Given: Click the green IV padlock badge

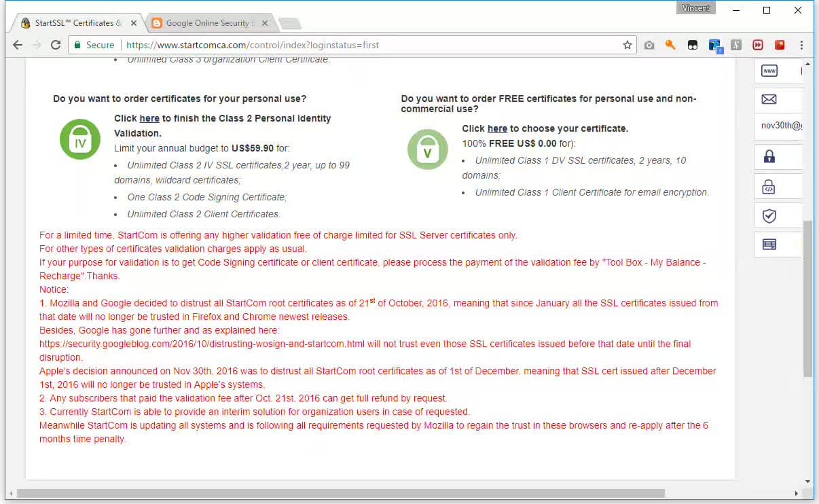Looking at the screenshot, I should (x=80, y=139).
